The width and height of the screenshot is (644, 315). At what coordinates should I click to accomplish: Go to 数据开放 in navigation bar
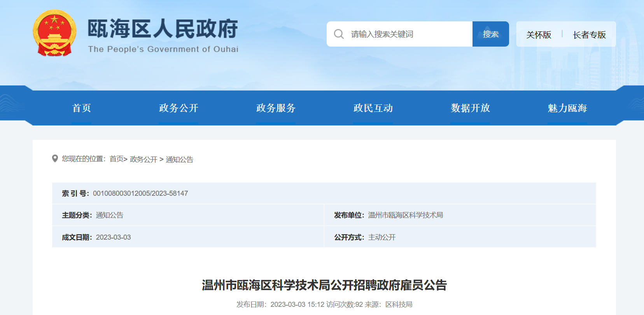point(470,108)
